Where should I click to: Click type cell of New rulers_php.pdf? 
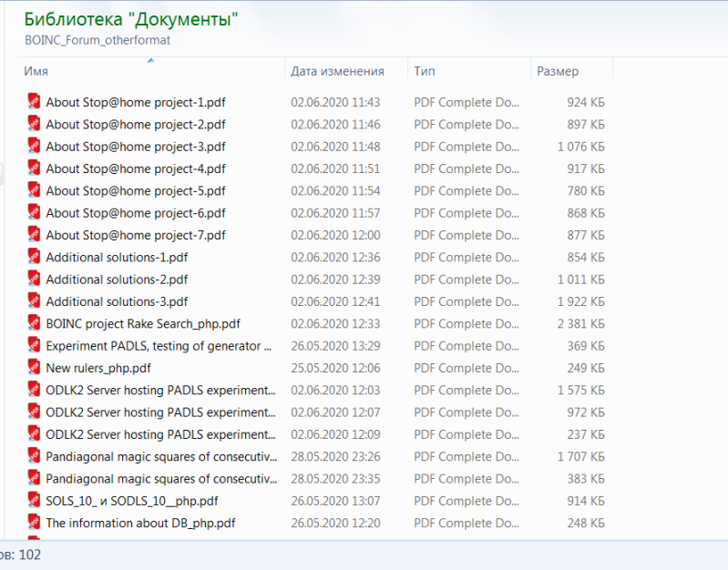467,368
